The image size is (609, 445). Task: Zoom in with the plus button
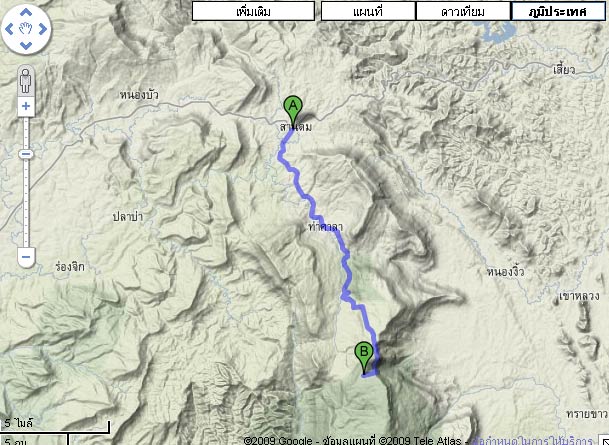[x=26, y=106]
